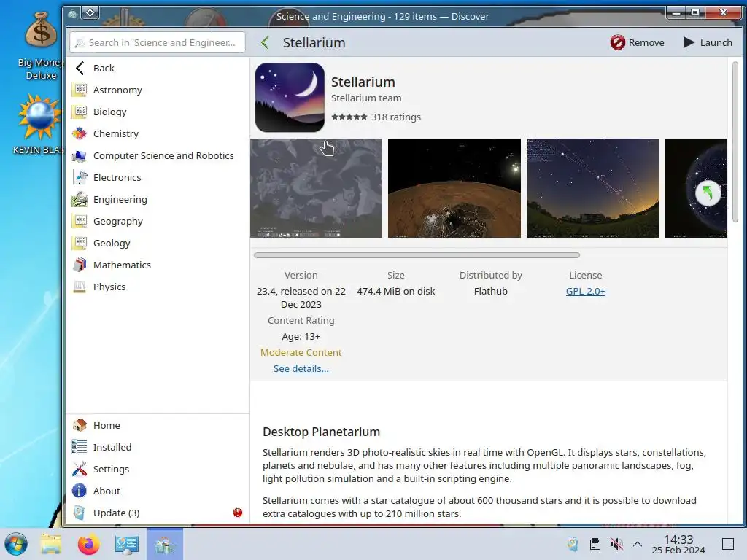Open the Mars surface screenshot thumbnail
Image resolution: width=747 pixels, height=560 pixels.
click(454, 188)
